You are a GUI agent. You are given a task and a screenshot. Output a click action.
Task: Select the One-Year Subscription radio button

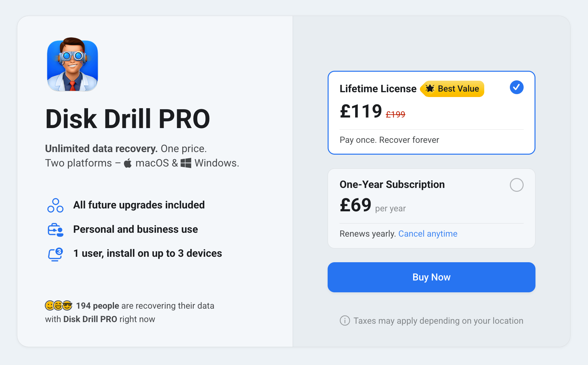tap(517, 185)
